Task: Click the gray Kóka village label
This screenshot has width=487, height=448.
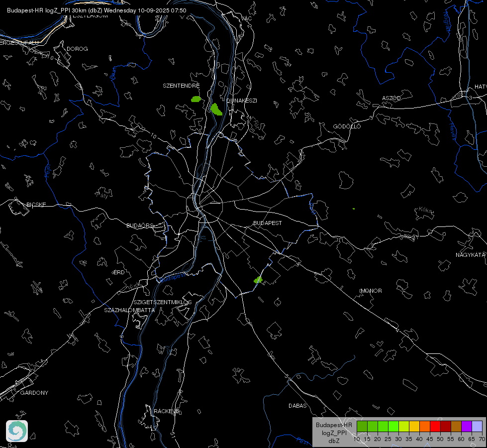Action: [x=425, y=210]
